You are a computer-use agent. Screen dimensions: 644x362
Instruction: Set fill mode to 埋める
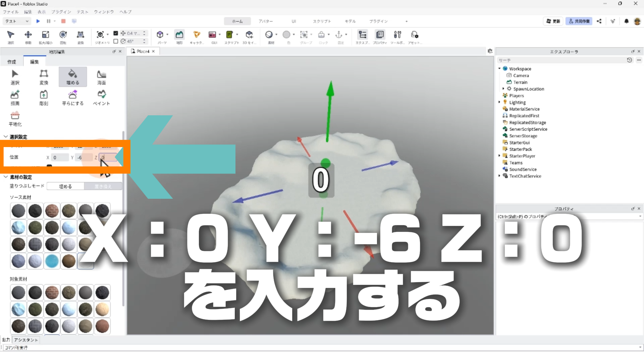coord(65,186)
